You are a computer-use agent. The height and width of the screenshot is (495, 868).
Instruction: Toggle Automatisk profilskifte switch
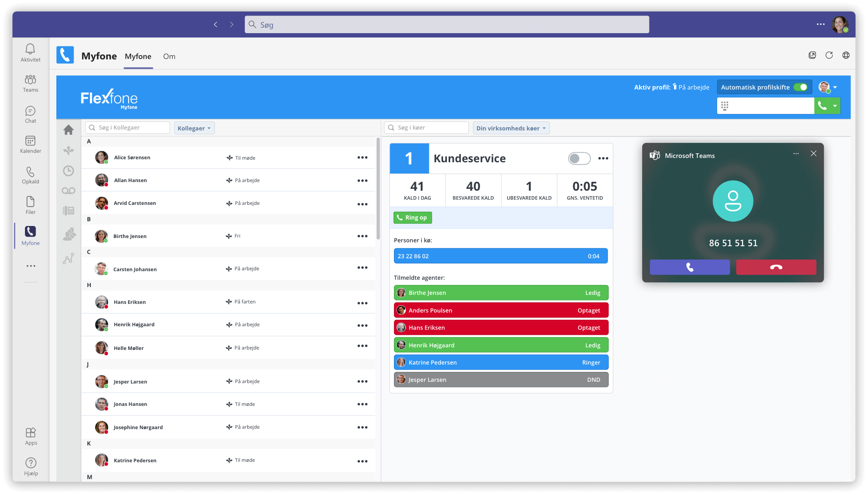[x=800, y=87]
